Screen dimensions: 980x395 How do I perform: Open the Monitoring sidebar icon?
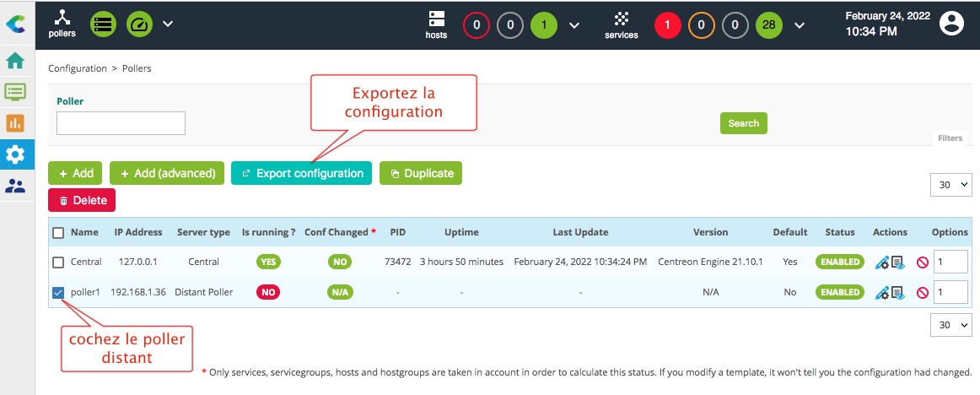(x=15, y=91)
